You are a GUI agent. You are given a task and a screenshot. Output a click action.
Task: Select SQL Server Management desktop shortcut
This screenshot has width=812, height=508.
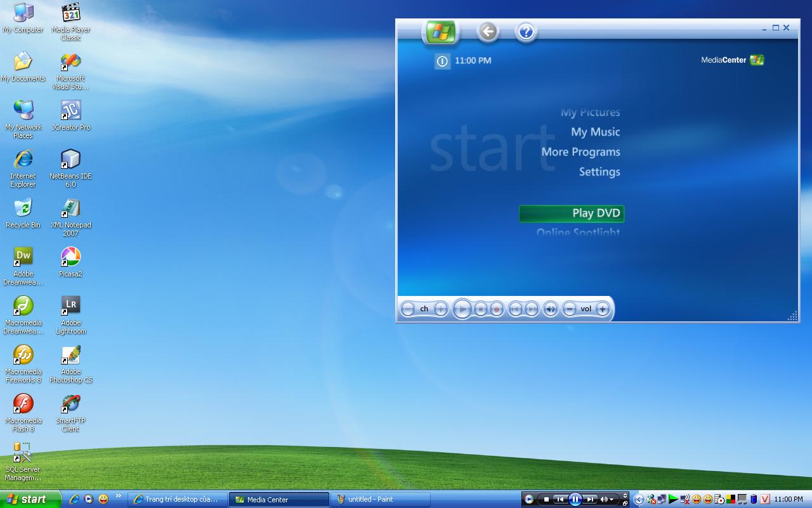[x=23, y=462]
